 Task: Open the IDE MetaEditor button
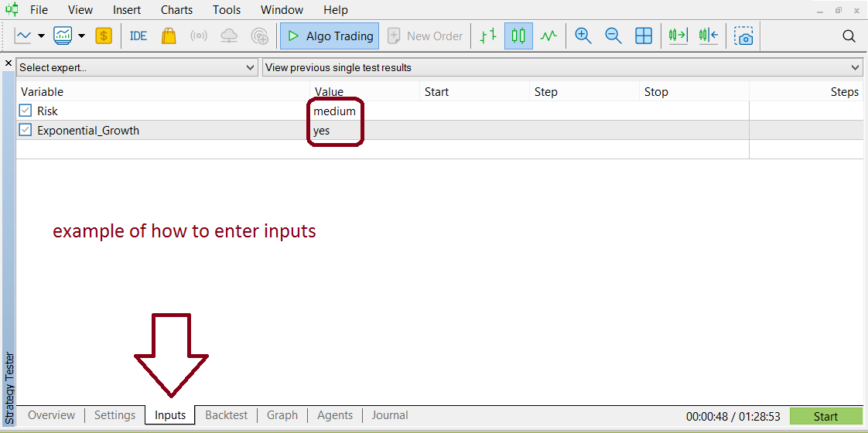tap(138, 36)
